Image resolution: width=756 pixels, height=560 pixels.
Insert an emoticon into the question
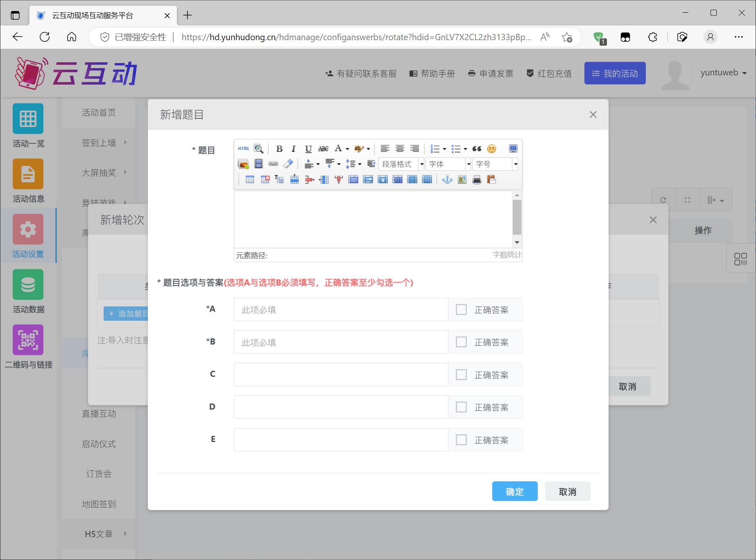click(491, 149)
